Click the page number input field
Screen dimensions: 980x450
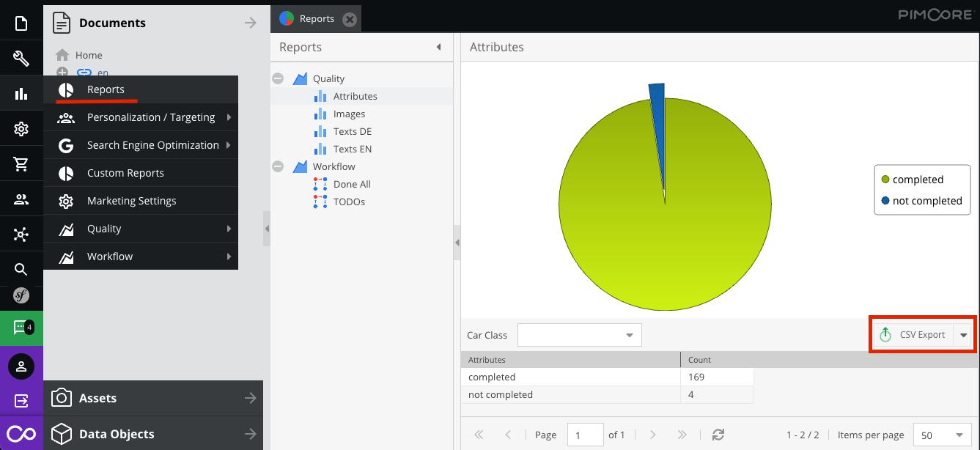click(585, 435)
